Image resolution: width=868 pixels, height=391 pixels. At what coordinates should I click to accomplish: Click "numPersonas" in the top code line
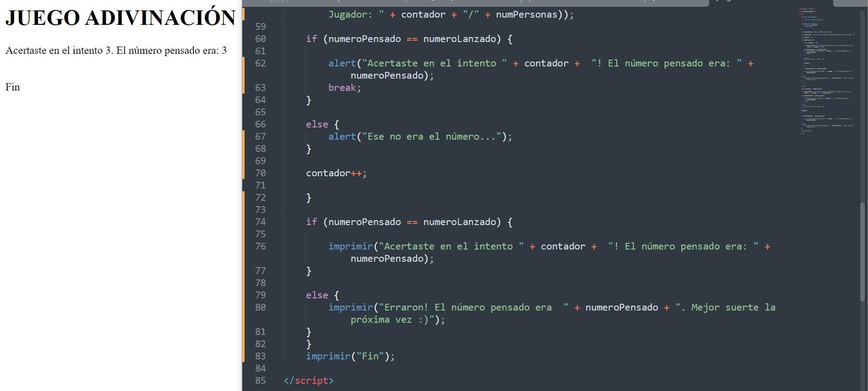click(527, 14)
